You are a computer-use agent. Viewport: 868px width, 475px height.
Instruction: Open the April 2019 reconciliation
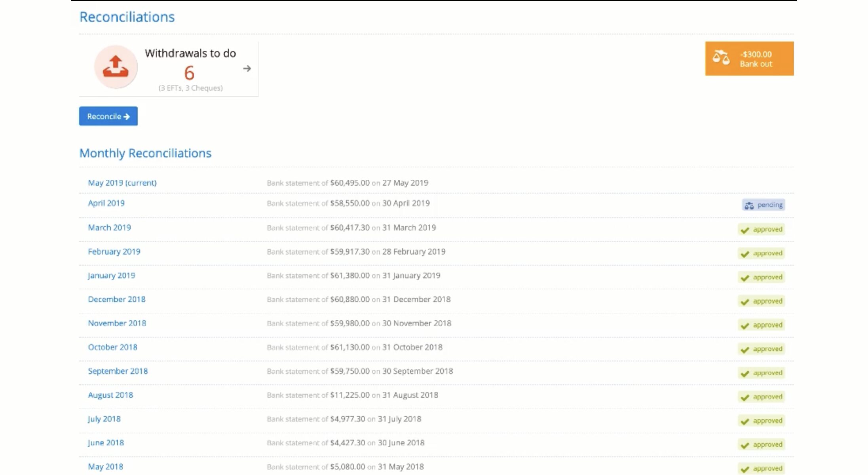tap(106, 203)
